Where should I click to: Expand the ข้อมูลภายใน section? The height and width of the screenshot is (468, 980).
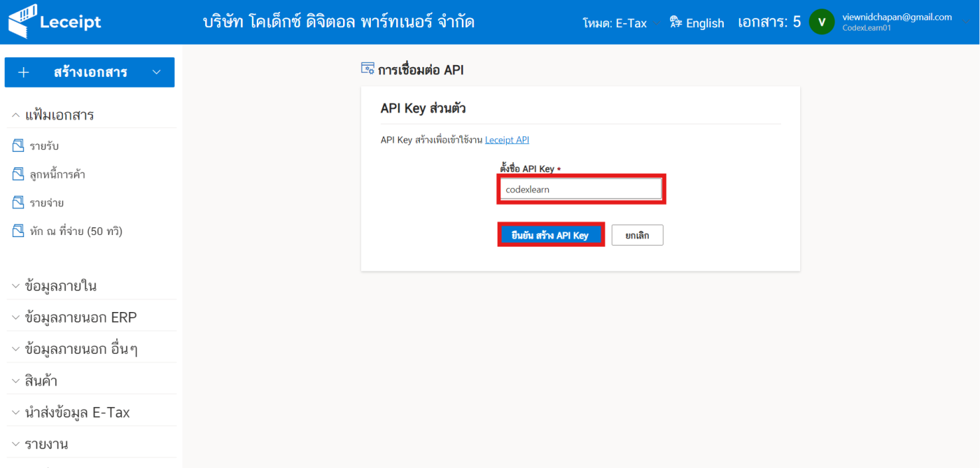tap(15, 286)
